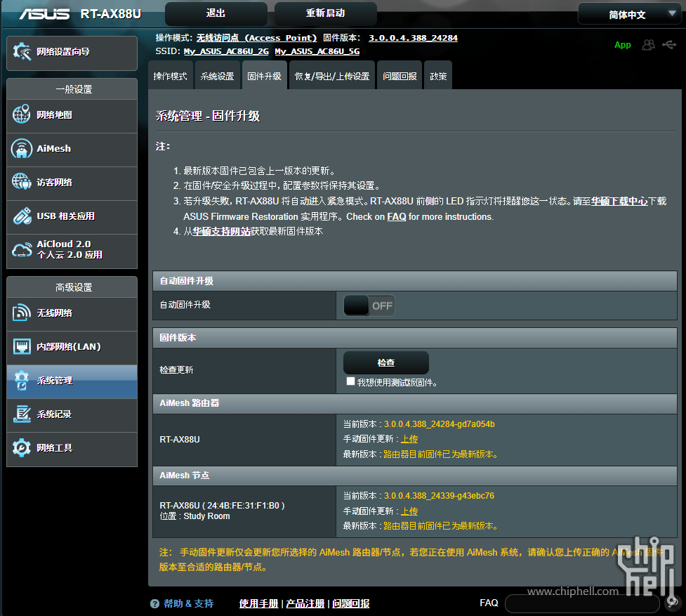Open the 产品注册 footer link
This screenshot has width=686, height=616.
(x=305, y=604)
